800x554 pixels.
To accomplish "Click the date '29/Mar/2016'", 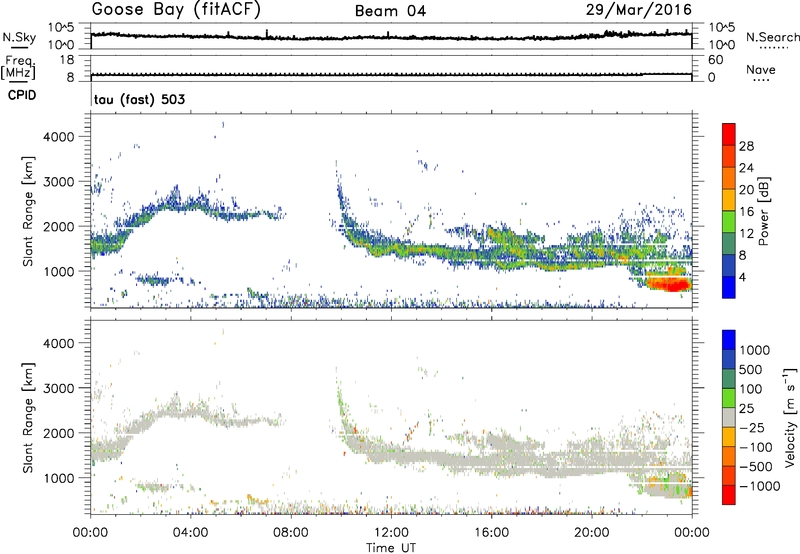I will tap(638, 9).
